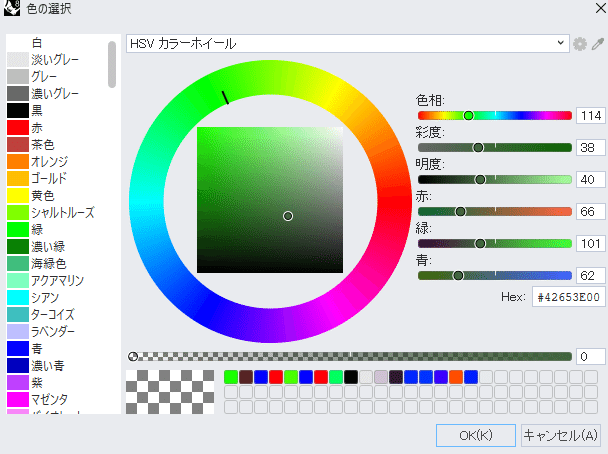Click the 彩度 saturation slider handle
Screen dimensions: 608x454
(478, 148)
